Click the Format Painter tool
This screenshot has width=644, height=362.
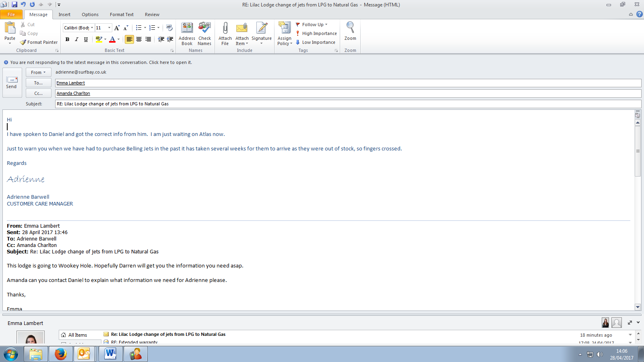[x=39, y=42]
